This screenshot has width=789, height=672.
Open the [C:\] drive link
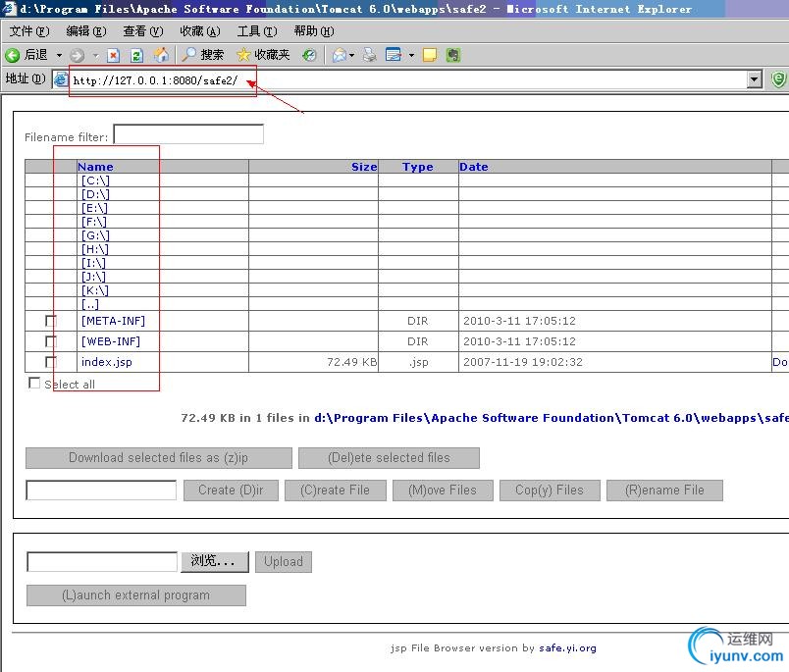95,181
